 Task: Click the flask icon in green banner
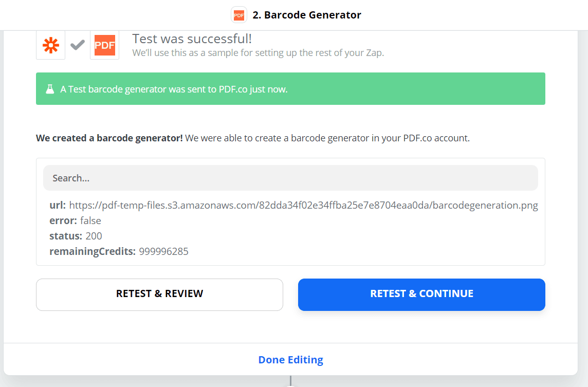point(50,89)
